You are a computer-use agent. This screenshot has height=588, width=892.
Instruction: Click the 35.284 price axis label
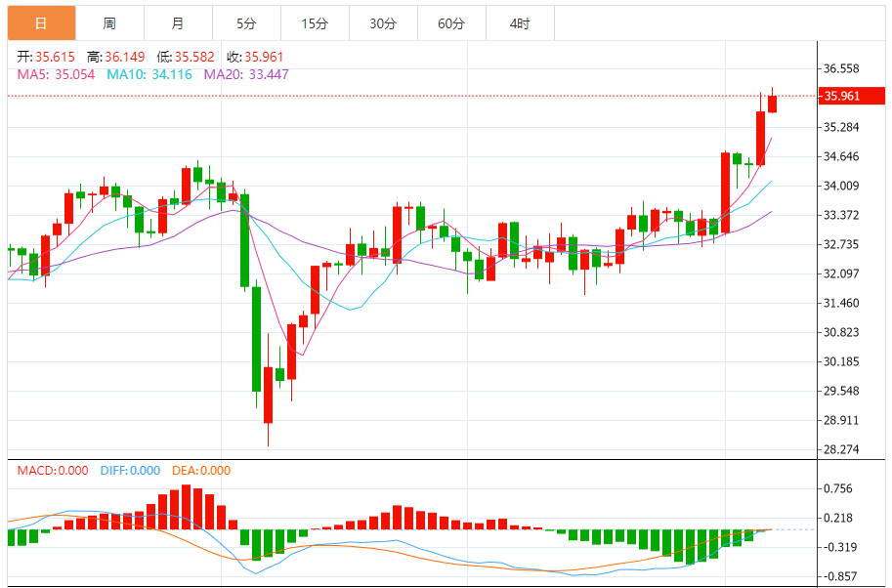click(x=841, y=127)
